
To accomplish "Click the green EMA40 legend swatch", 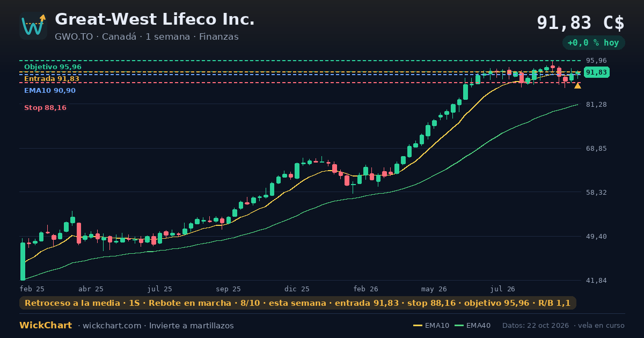I will tap(459, 326).
